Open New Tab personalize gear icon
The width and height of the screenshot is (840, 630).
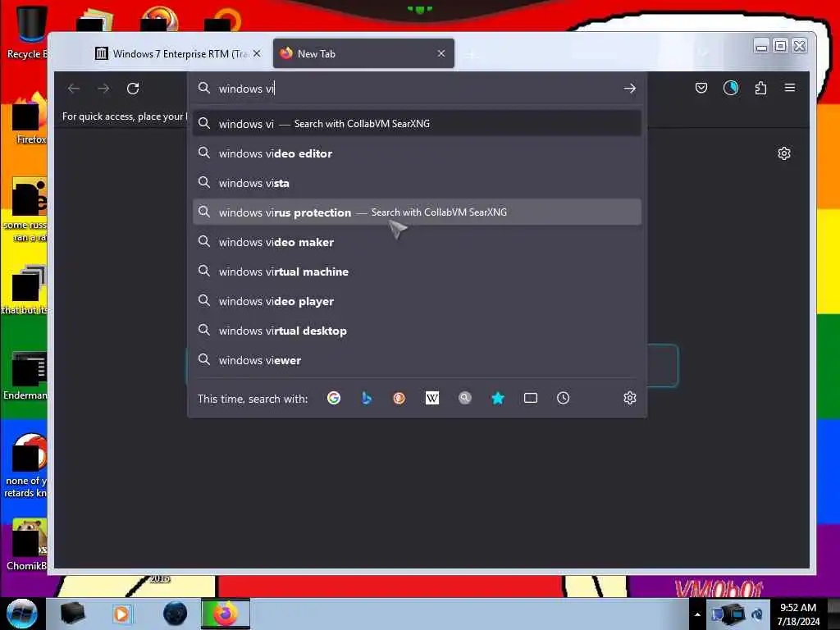click(783, 153)
